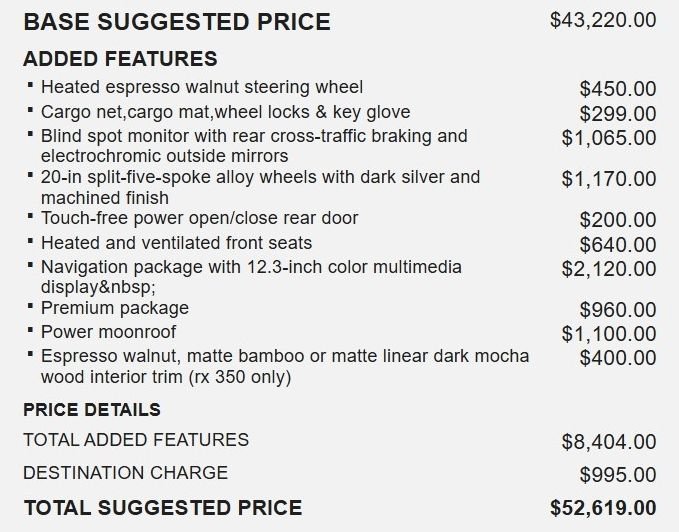This screenshot has height=532, width=679.
Task: Click the $52,619.00 total price
Action: [x=603, y=508]
